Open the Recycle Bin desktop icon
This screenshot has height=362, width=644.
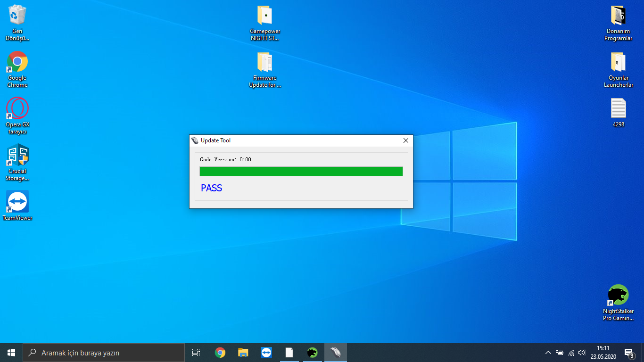pyautogui.click(x=17, y=22)
